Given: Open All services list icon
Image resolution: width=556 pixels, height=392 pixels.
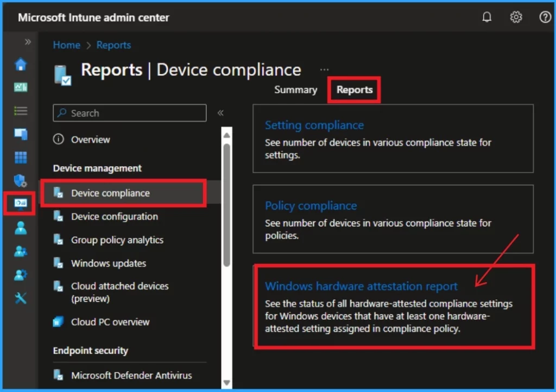Looking at the screenshot, I should click(x=21, y=111).
